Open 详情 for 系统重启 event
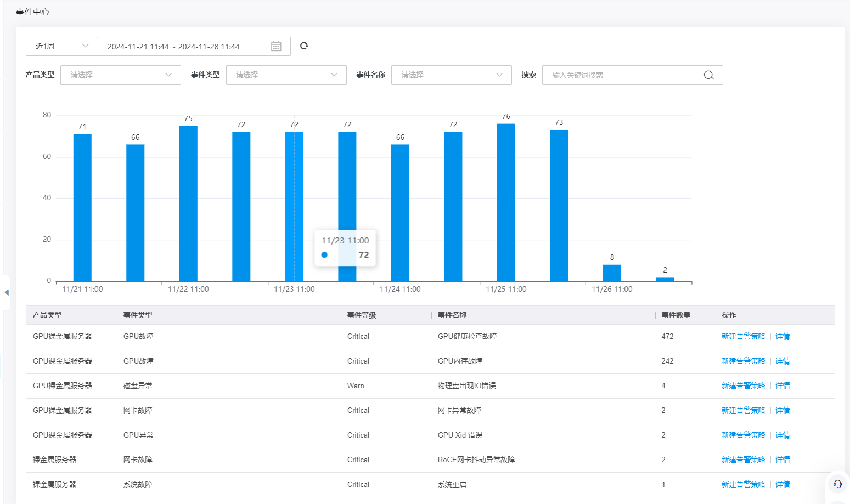 (783, 485)
